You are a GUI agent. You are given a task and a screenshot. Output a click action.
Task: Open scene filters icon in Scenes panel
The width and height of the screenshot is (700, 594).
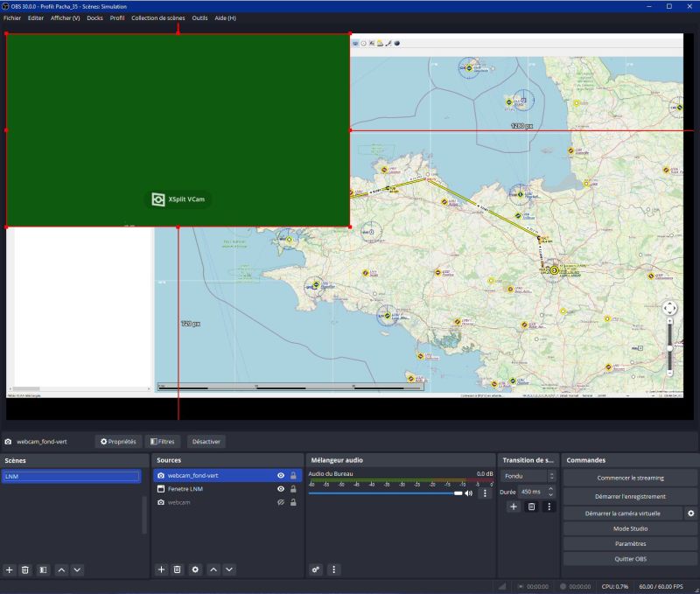(x=43, y=570)
